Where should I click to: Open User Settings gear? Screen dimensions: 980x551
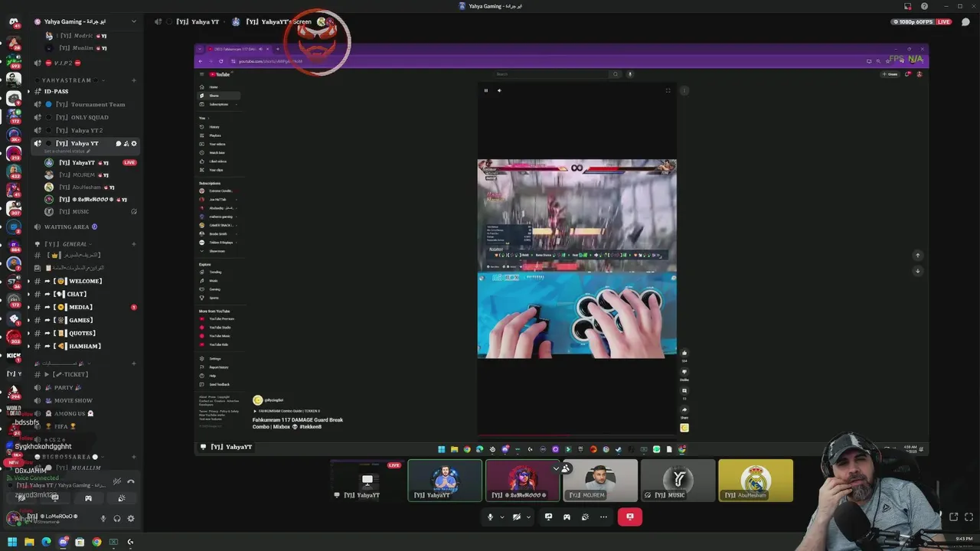pyautogui.click(x=131, y=518)
